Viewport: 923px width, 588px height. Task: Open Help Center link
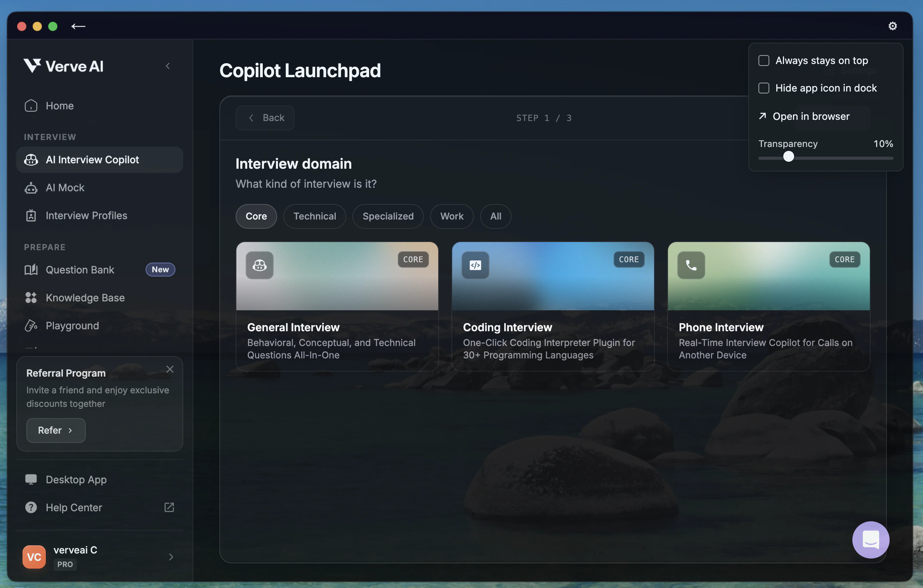pyautogui.click(x=99, y=507)
